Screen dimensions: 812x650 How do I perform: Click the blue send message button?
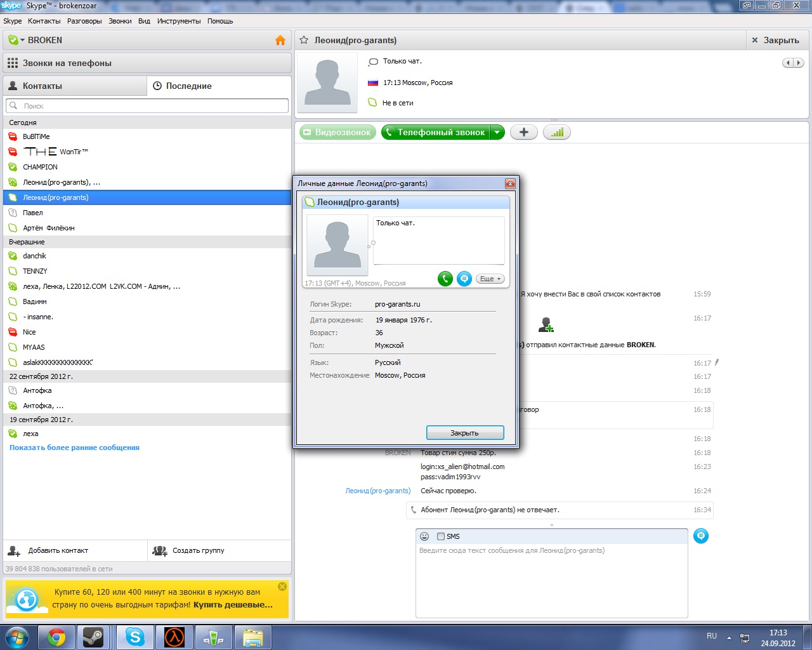click(x=701, y=536)
